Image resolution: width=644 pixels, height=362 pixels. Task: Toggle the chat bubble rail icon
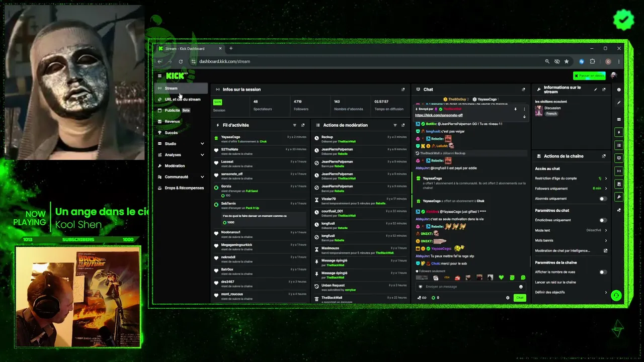pos(619,158)
